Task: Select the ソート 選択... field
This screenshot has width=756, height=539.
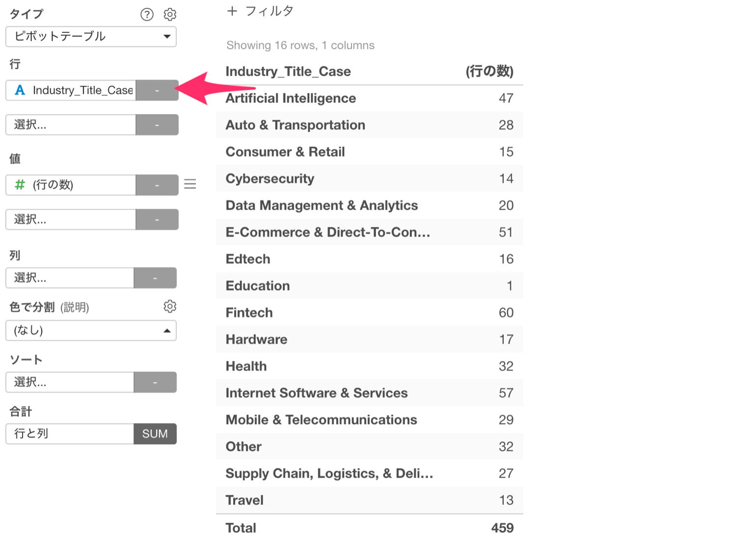Action: coord(70,382)
